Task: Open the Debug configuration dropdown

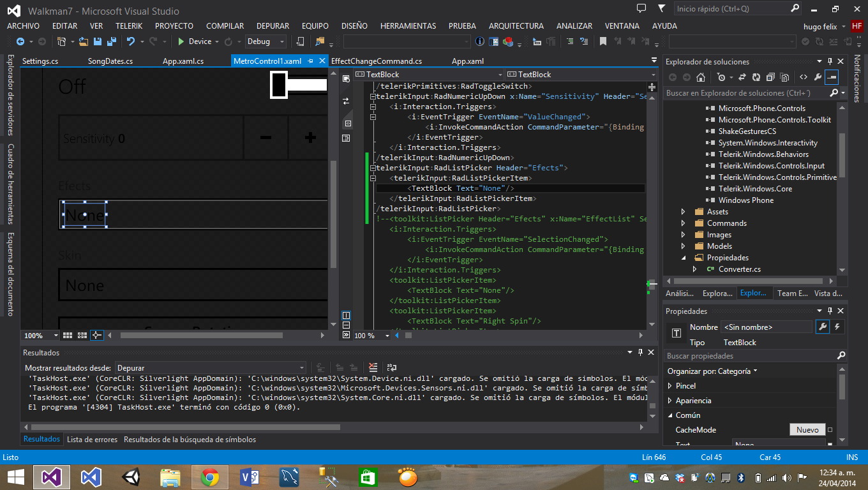Action: [266, 41]
